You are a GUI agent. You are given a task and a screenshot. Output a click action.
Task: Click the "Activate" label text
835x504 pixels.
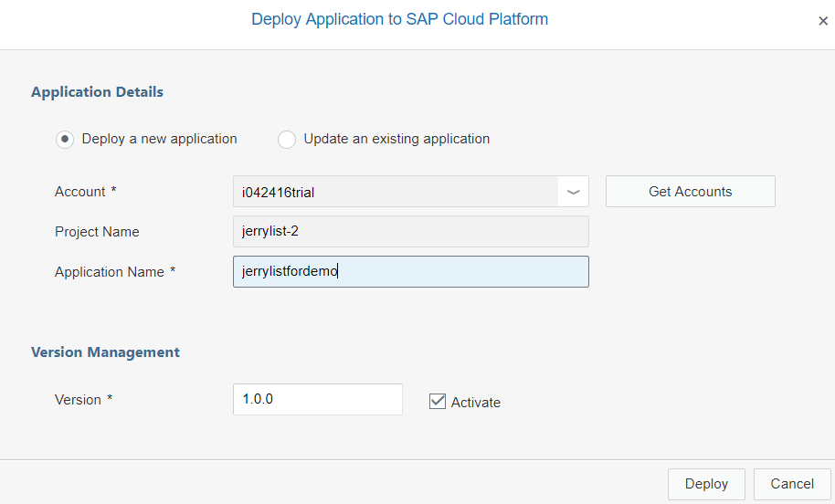476,402
